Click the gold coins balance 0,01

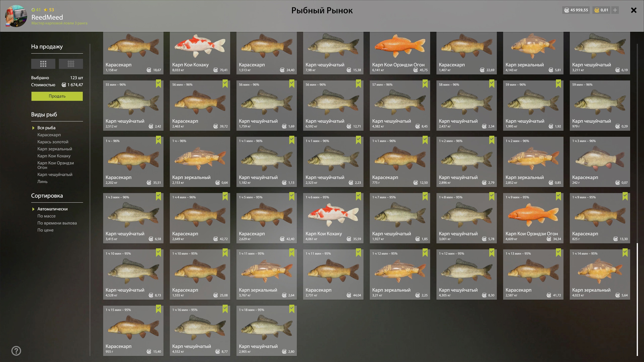[601, 10]
